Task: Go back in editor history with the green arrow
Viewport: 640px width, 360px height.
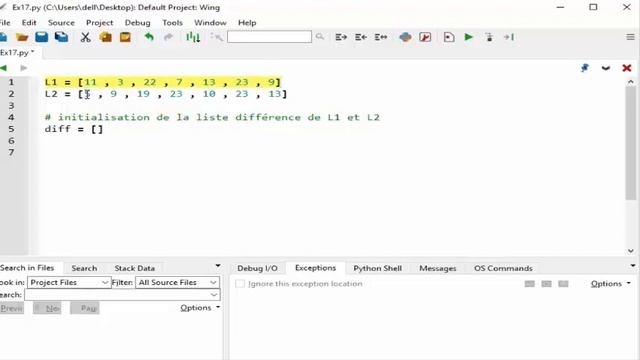Action: pos(4,68)
